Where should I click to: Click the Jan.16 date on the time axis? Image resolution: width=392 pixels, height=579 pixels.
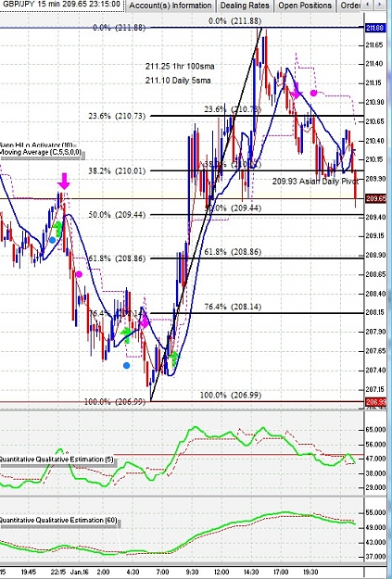coord(81,573)
